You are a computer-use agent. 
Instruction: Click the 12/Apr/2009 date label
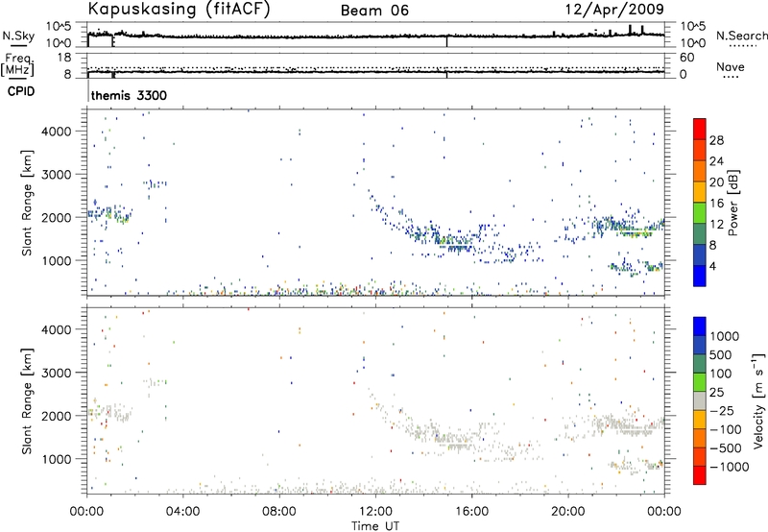tap(615, 10)
